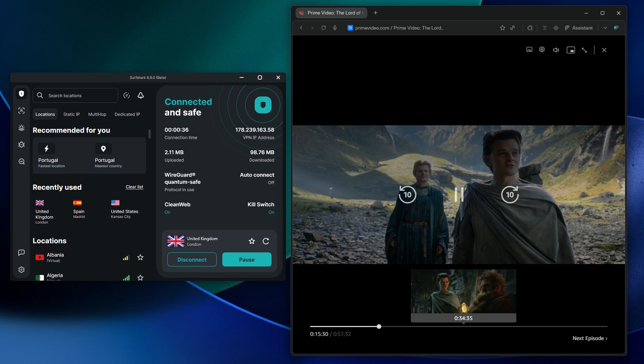Click the VPN IP address 178.239.163.58

tap(255, 130)
